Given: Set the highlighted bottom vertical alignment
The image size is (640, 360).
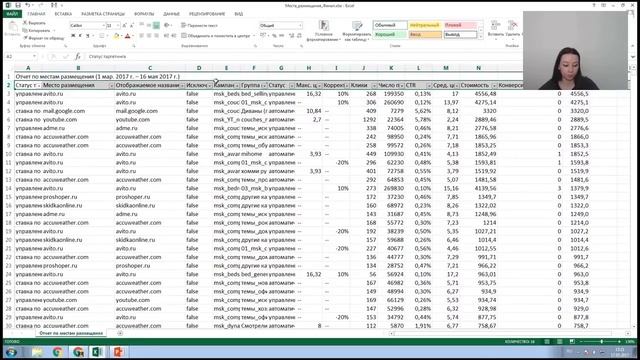Looking at the screenshot, I should click(156, 25).
